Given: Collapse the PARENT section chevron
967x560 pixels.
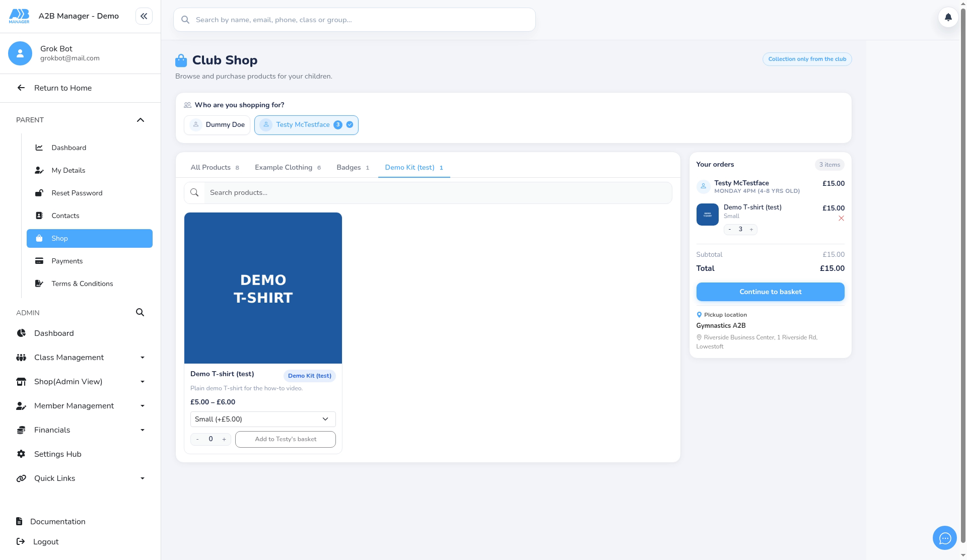Looking at the screenshot, I should click(x=141, y=120).
